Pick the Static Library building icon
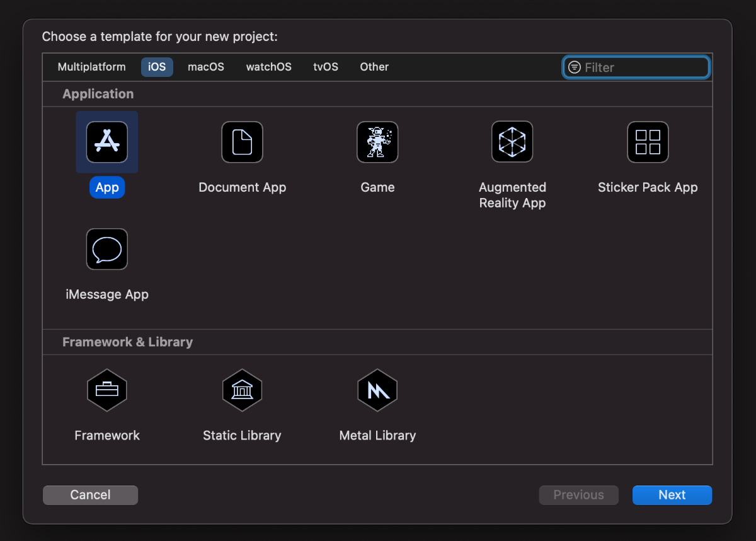 point(242,390)
